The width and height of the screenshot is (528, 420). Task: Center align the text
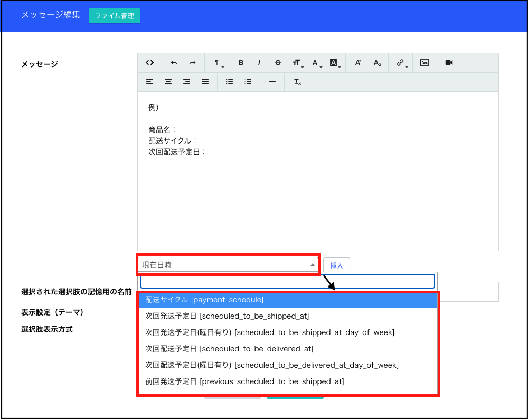168,81
